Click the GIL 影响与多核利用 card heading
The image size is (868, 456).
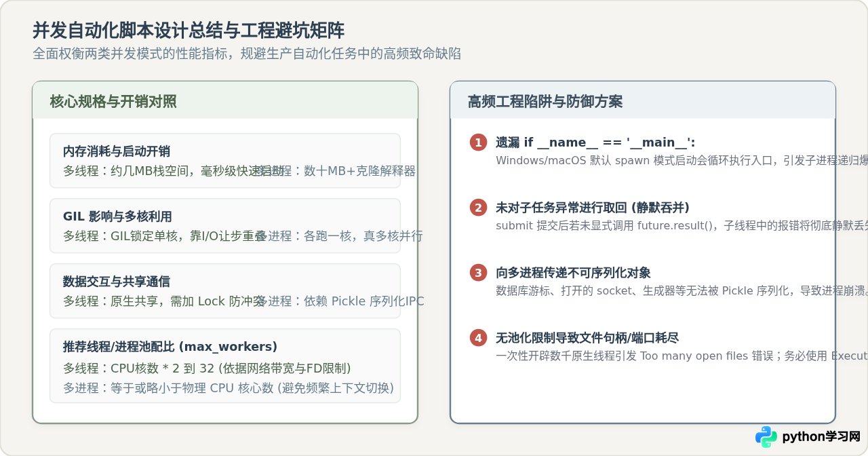(x=117, y=216)
